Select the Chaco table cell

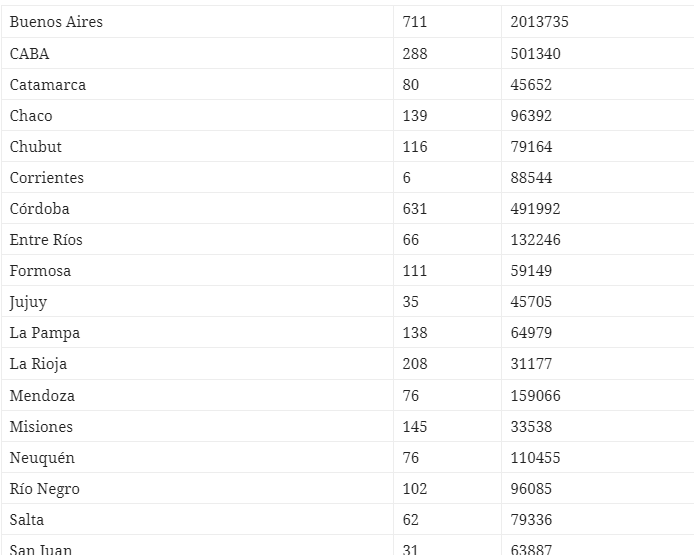point(31,116)
